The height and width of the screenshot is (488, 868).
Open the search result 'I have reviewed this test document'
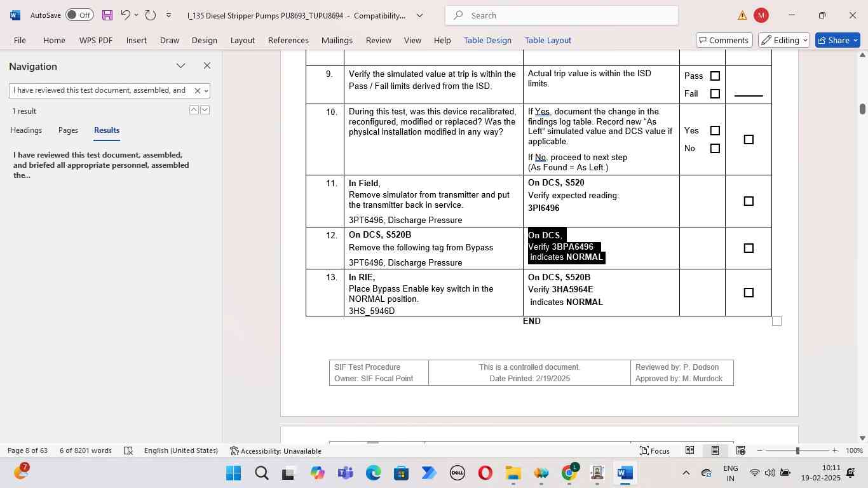point(102,165)
